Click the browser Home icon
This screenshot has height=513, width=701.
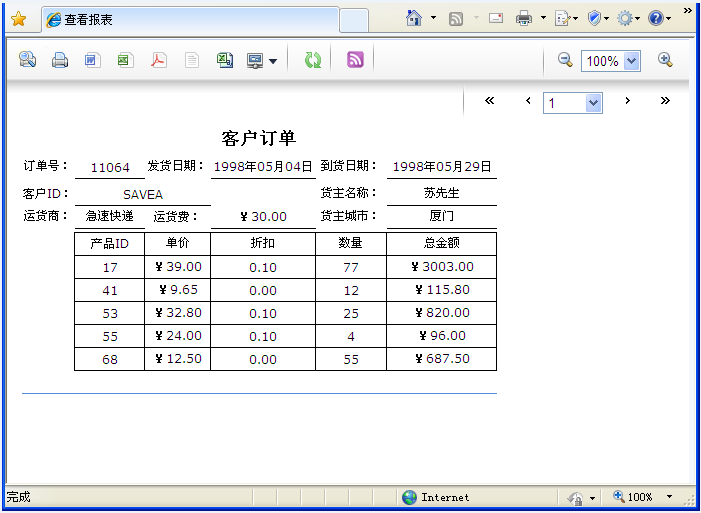point(414,18)
